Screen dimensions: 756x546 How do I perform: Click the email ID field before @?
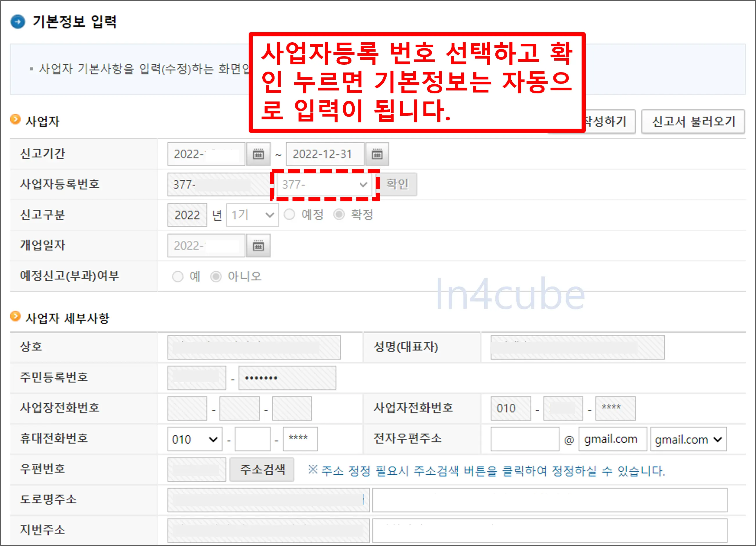coord(525,439)
